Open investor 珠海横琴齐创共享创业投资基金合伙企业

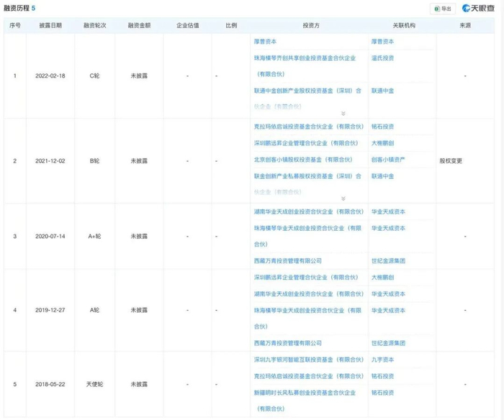pyautogui.click(x=305, y=66)
